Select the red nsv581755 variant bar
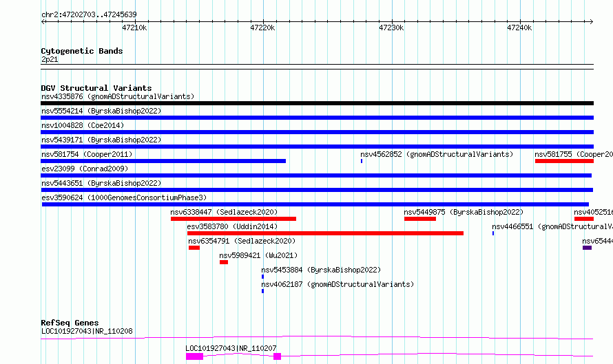 point(564,161)
